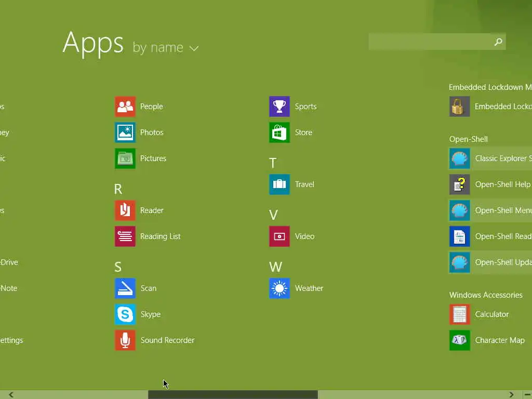Jump to the V letter group header
The height and width of the screenshot is (399, 532).
click(273, 215)
